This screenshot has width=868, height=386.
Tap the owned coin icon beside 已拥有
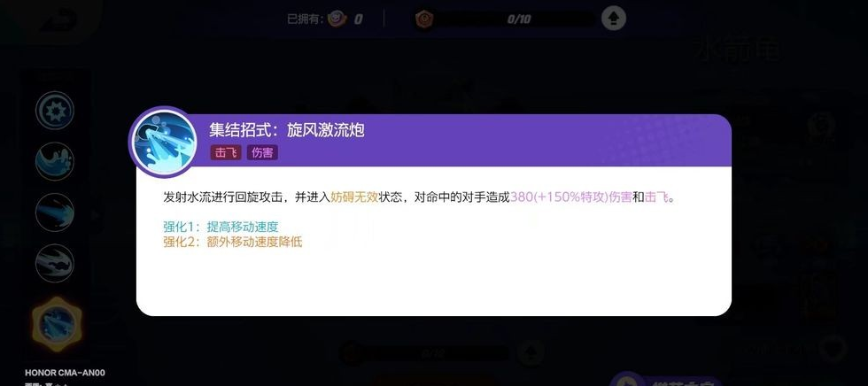coord(337,19)
